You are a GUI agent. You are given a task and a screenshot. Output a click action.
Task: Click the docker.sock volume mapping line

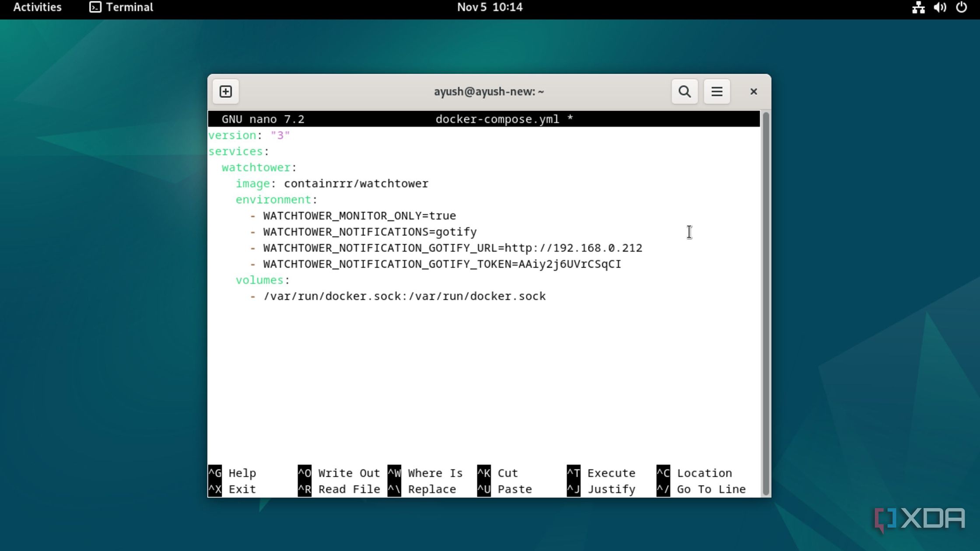[404, 296]
